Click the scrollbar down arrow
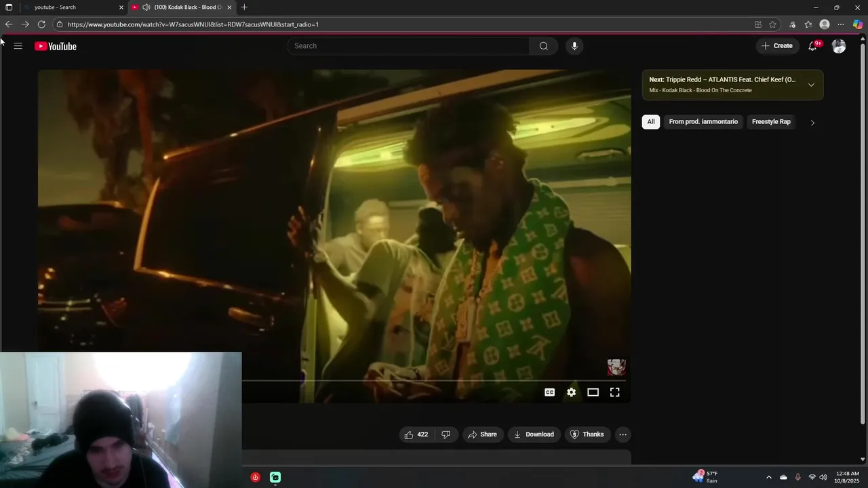The height and width of the screenshot is (488, 868). click(863, 459)
